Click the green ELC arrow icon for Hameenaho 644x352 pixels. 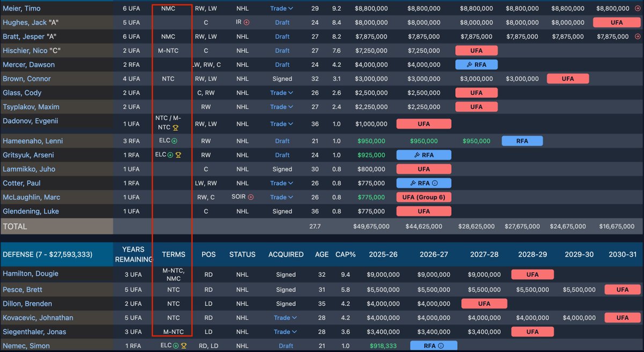[174, 141]
